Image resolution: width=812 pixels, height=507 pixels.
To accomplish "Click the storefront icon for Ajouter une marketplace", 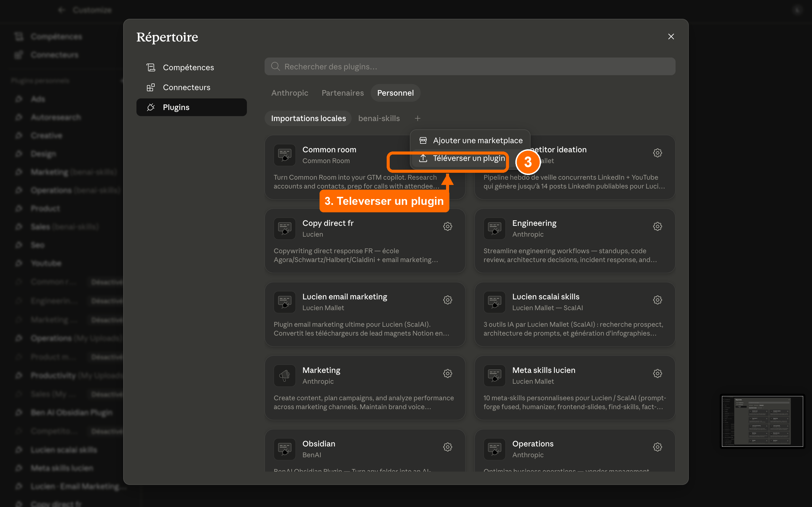I will (x=423, y=140).
